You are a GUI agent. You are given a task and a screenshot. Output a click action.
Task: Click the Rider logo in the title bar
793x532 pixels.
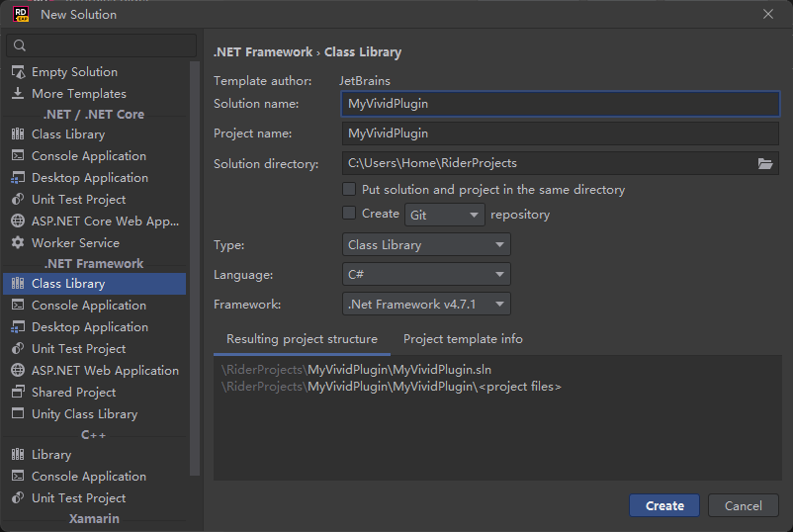coord(21,14)
